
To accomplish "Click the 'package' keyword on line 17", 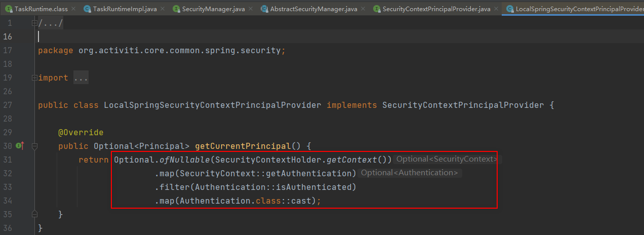I will tap(56, 51).
